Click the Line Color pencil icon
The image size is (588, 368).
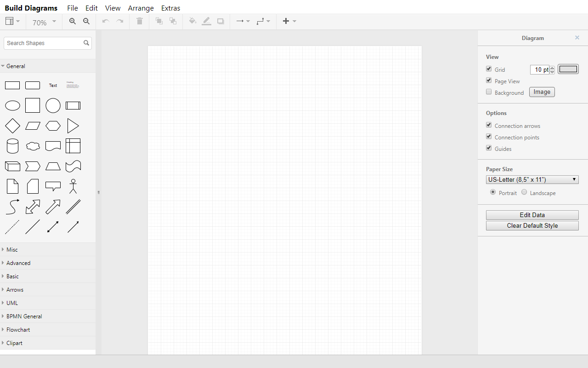(207, 21)
